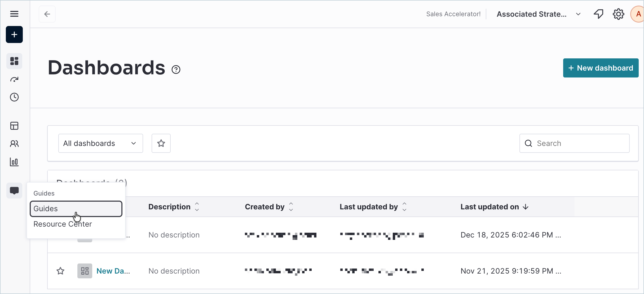Viewport: 644px width, 294px height.
Task: Click into the Search field
Action: 575,143
